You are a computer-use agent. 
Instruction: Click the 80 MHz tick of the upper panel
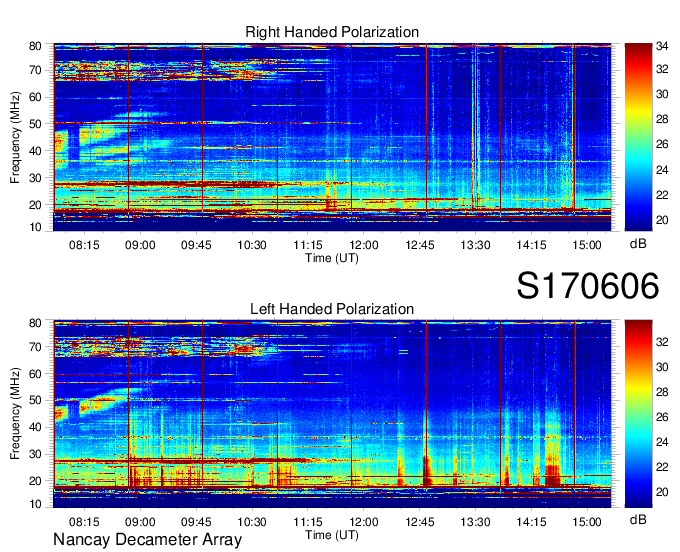click(35, 46)
